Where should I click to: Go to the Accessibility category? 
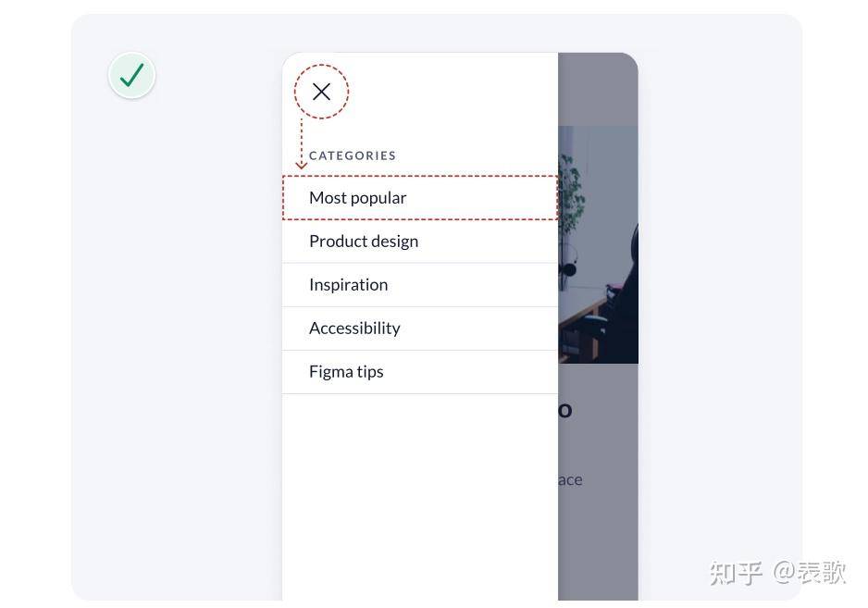pyautogui.click(x=419, y=329)
